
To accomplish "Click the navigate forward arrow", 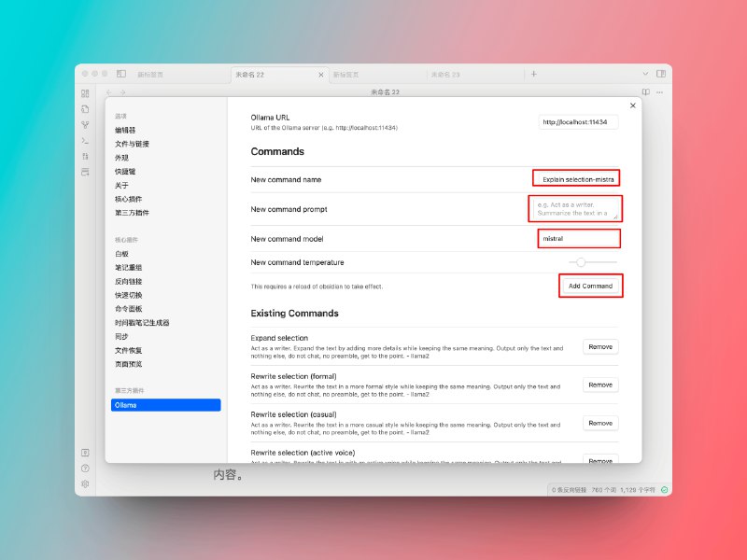I will pos(123,92).
